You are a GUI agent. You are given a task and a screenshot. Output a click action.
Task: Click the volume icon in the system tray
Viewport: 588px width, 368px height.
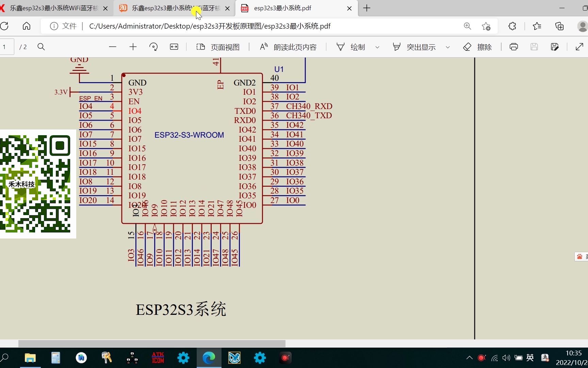click(x=506, y=358)
